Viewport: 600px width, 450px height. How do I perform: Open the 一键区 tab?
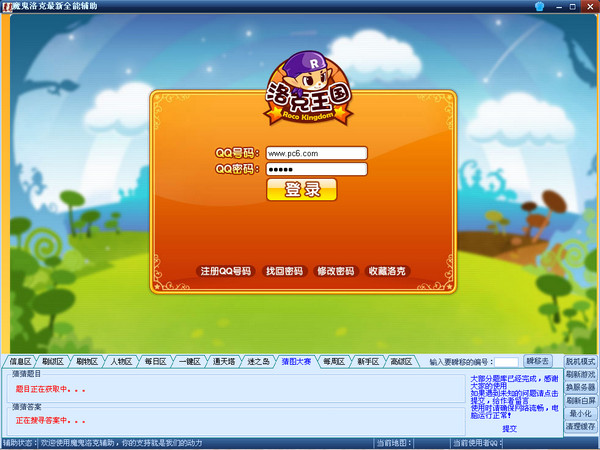tap(190, 362)
